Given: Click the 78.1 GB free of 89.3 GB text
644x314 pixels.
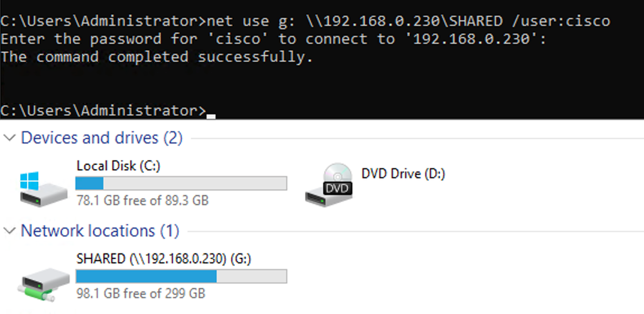Looking at the screenshot, I should click(143, 201).
